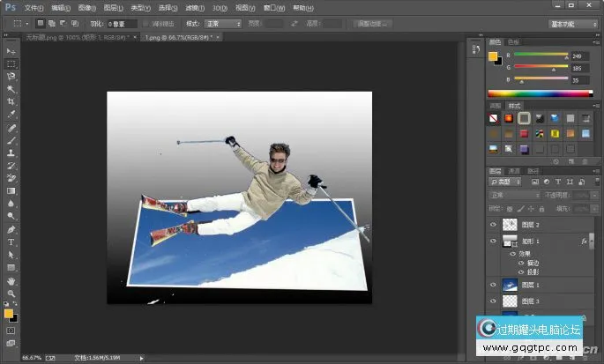
Task: Click the foreground color swatch in toolbox
Action: tap(9, 313)
